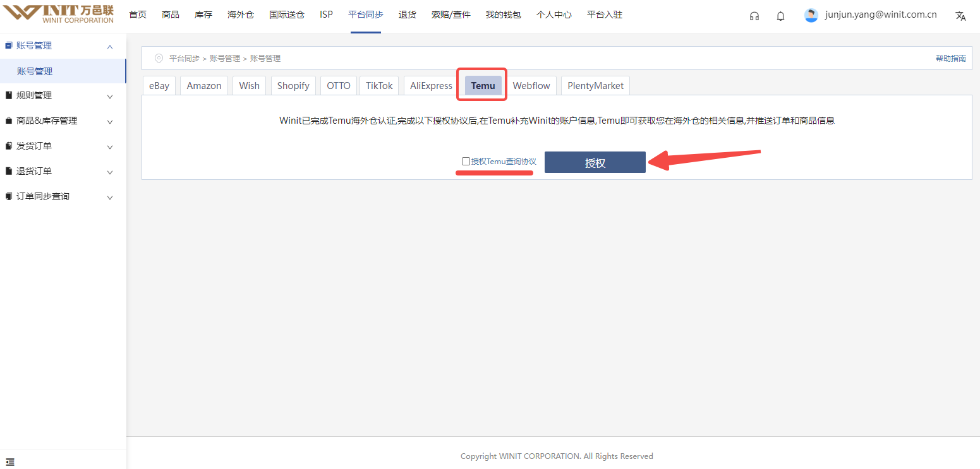The width and height of the screenshot is (980, 469).
Task: Switch to the Amazon tab
Action: 204,86
